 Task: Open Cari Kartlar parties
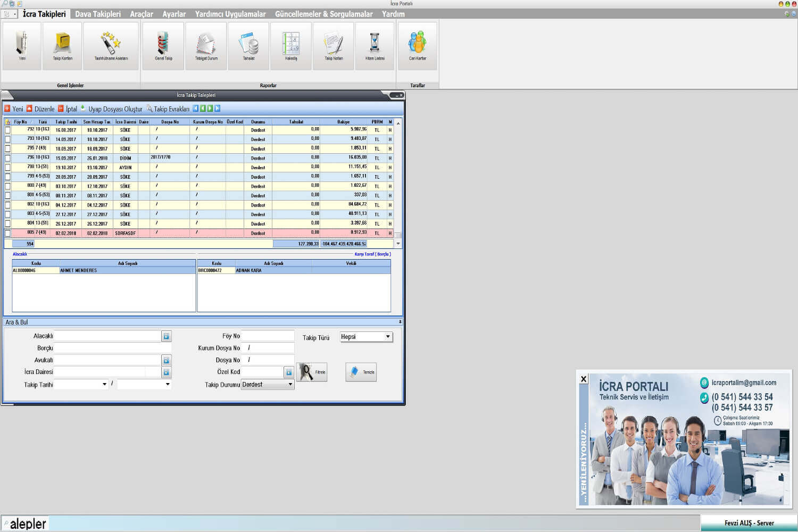tap(417, 45)
